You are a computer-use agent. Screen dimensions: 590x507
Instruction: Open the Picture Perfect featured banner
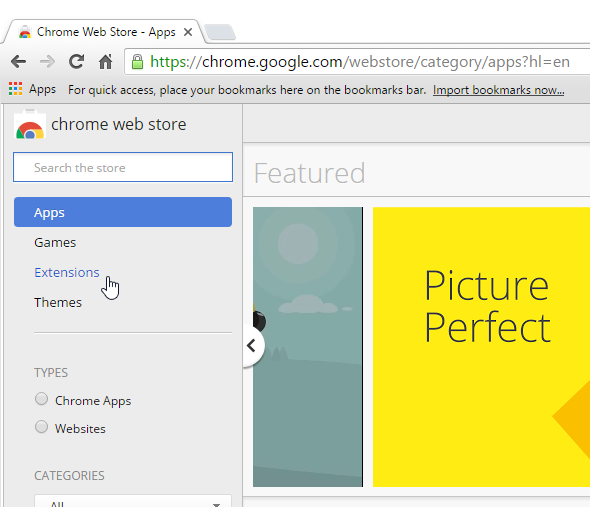click(x=481, y=347)
